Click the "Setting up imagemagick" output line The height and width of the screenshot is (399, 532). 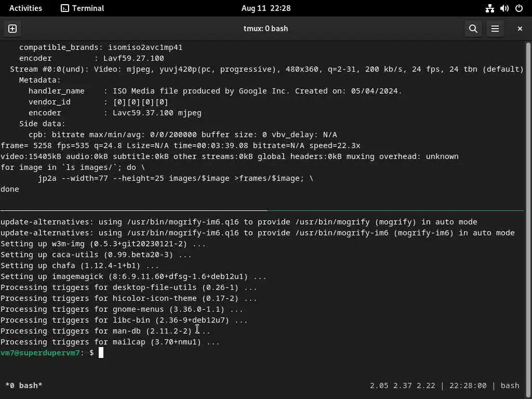[x=133, y=276]
